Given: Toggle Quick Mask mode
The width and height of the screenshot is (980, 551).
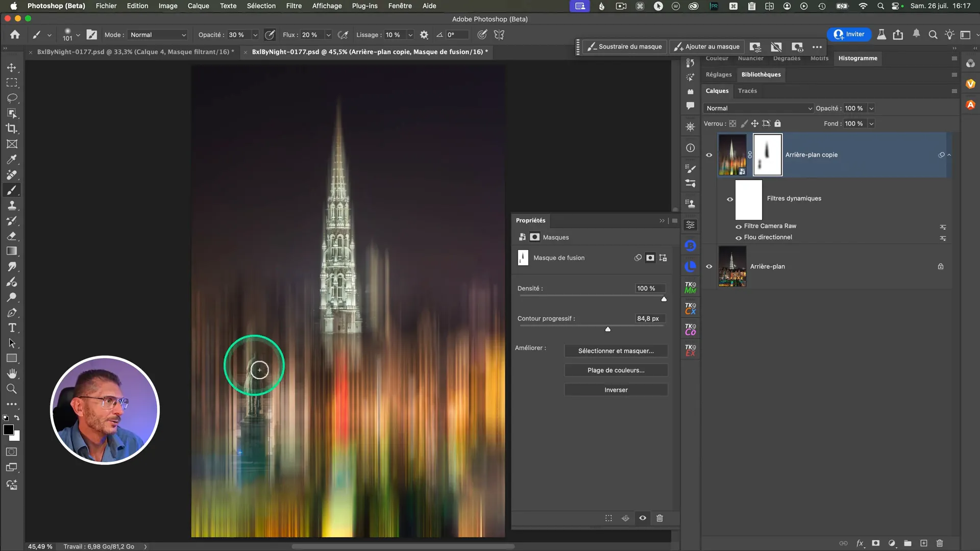Looking at the screenshot, I should coord(11,452).
